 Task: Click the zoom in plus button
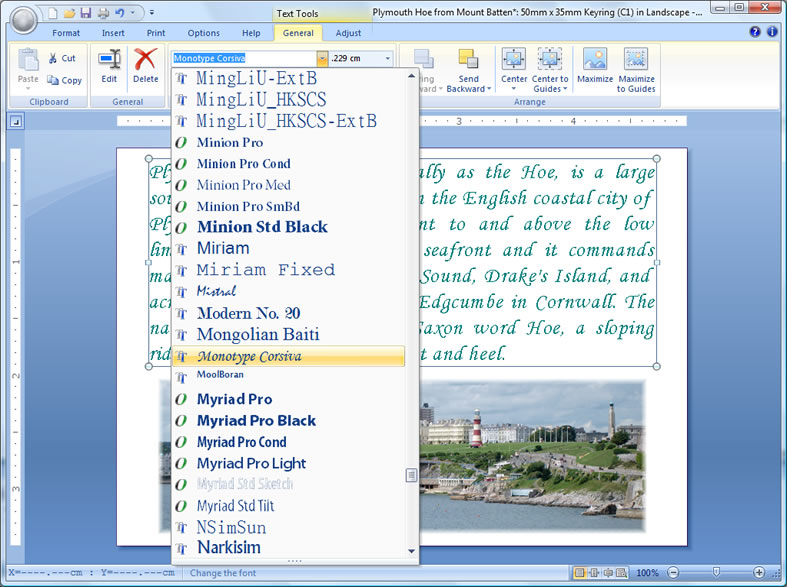(758, 572)
